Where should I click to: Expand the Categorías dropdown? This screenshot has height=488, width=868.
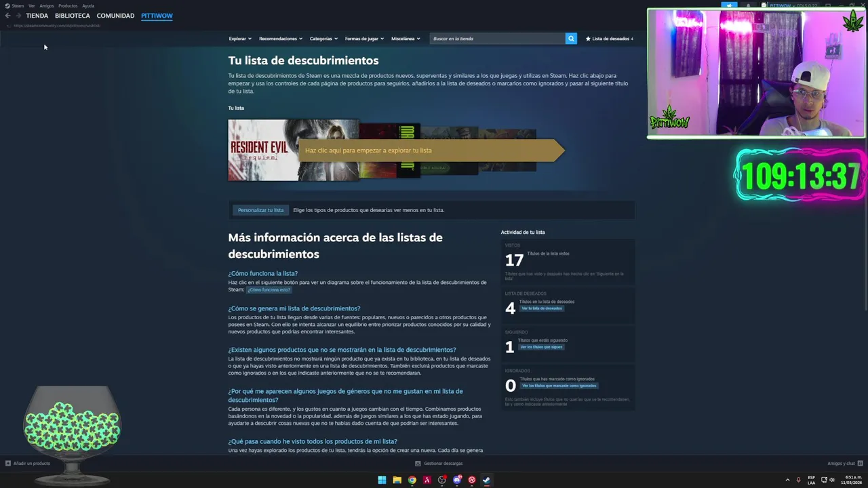[x=323, y=39]
